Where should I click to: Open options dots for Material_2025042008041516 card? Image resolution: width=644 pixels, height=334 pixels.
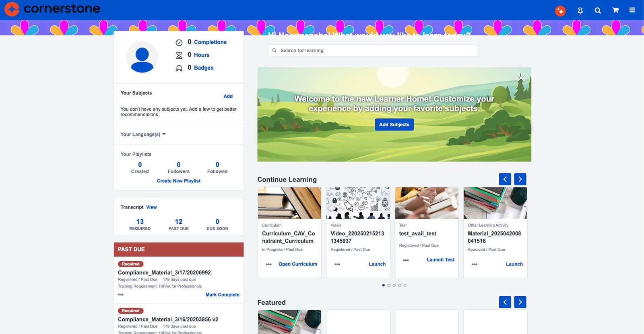coord(475,264)
